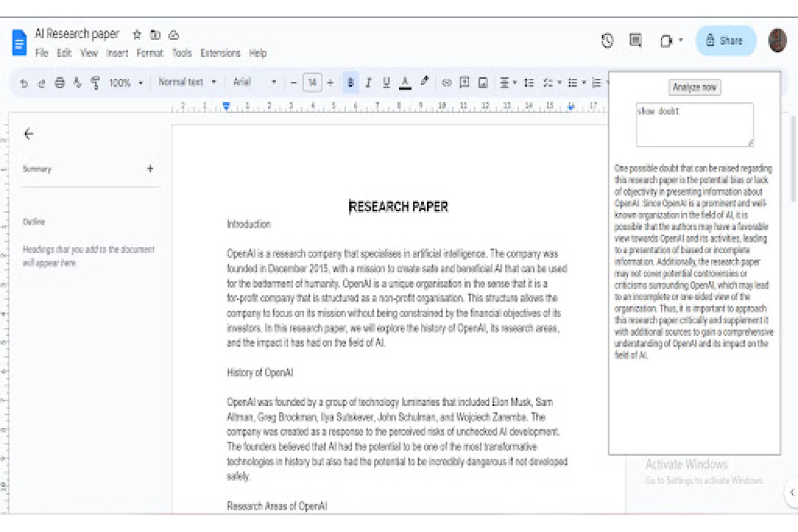Open the 100% zoom dropdown
The width and height of the screenshot is (798, 532).
[126, 83]
